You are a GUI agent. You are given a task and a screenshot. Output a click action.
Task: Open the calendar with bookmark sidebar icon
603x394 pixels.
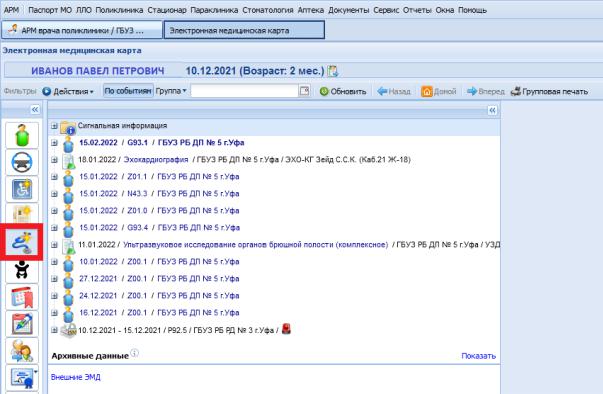tap(22, 297)
